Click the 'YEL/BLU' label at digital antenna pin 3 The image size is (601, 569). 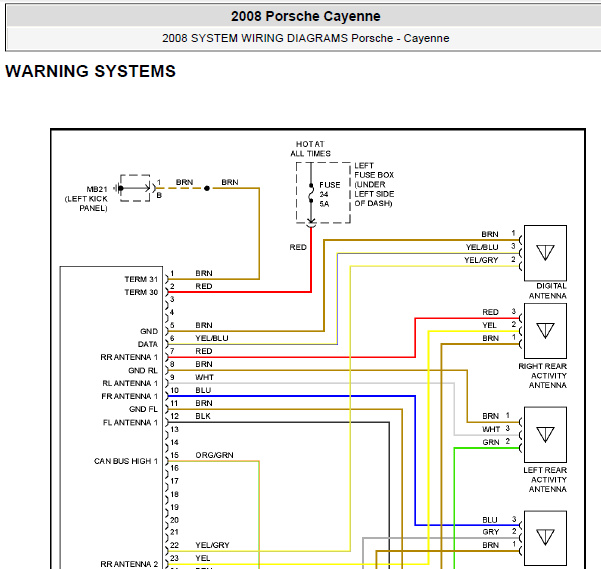pyautogui.click(x=482, y=247)
